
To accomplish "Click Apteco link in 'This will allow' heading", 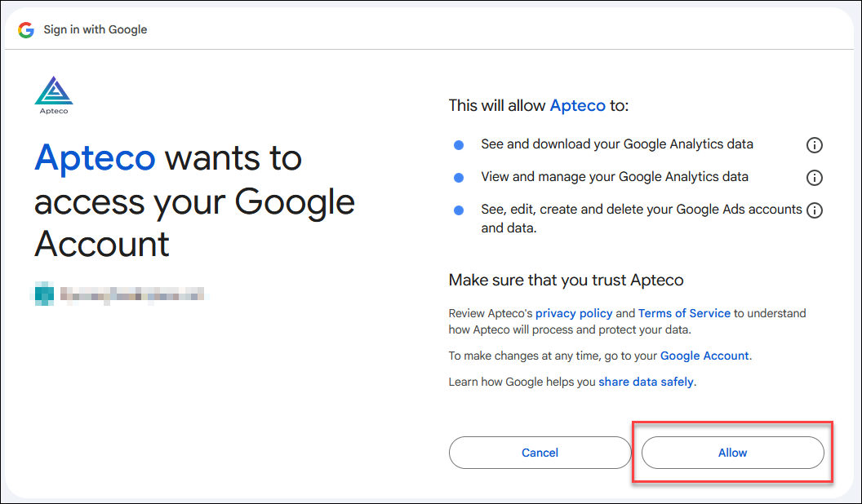I will pos(578,105).
